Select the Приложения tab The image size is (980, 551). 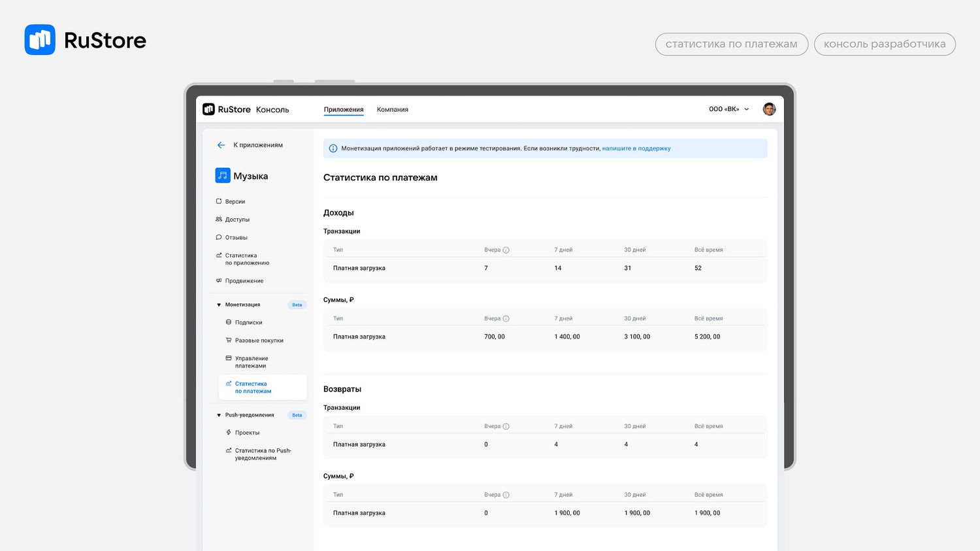click(x=344, y=110)
